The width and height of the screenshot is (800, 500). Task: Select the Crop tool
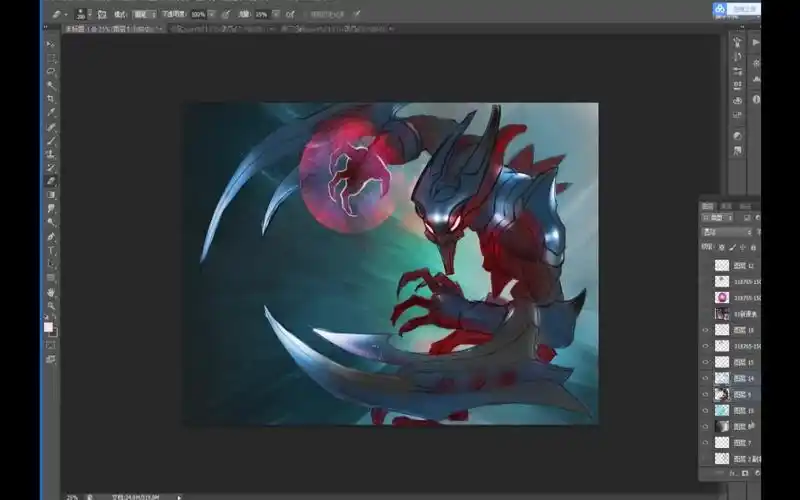coord(50,99)
